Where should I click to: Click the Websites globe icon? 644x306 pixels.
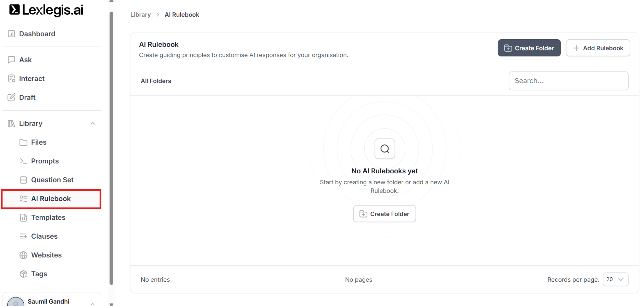tap(23, 255)
